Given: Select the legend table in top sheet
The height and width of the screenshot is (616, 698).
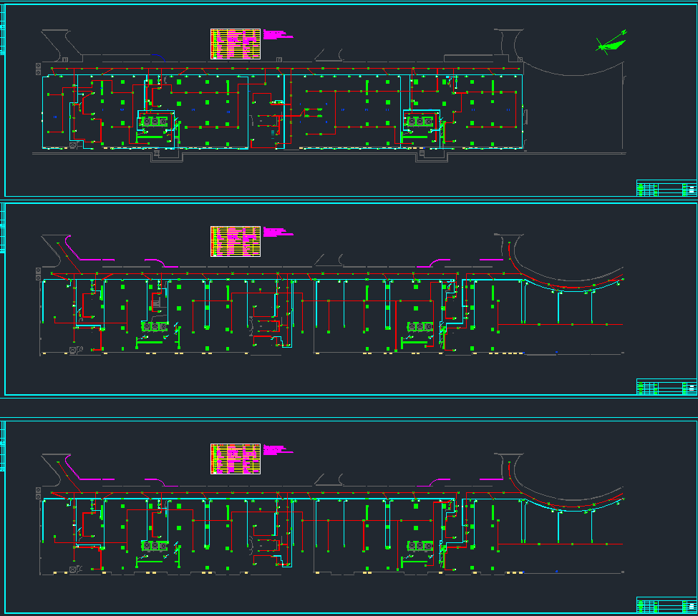Looking at the screenshot, I should point(236,44).
